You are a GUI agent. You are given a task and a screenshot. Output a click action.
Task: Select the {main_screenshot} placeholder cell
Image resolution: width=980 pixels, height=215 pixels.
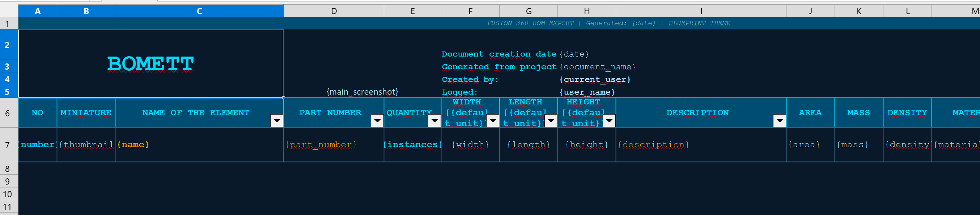click(x=362, y=92)
